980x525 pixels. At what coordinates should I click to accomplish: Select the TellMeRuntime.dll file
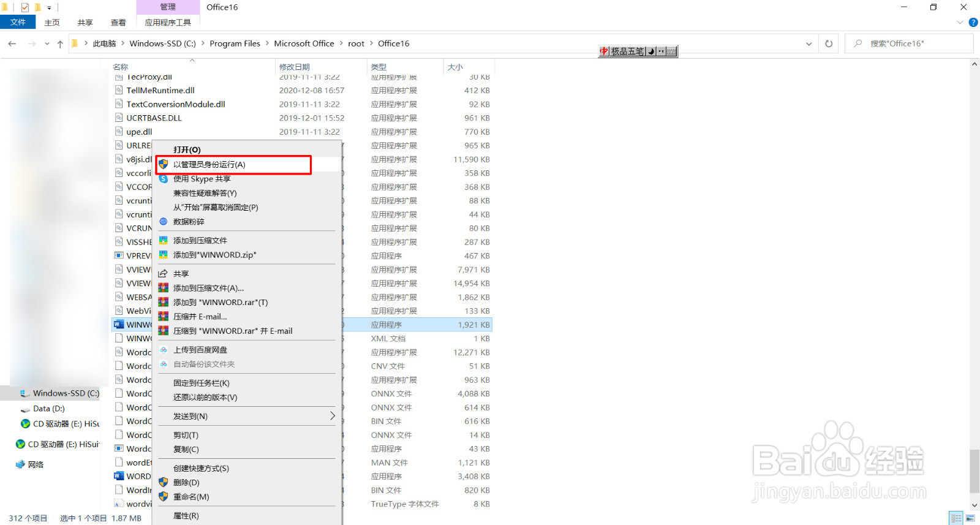click(160, 90)
